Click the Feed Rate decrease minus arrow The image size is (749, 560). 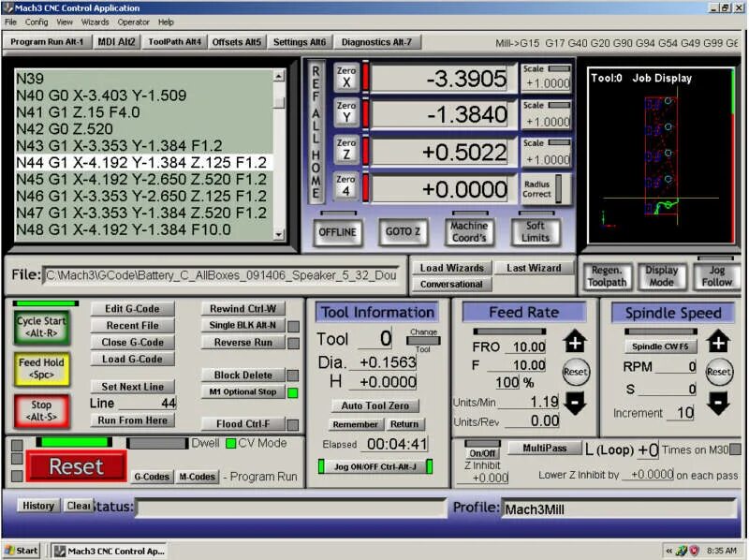click(575, 404)
